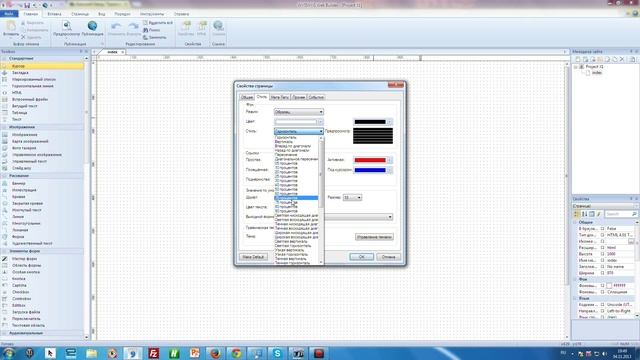
Task: Click Управление тенями button
Action: 374,237
